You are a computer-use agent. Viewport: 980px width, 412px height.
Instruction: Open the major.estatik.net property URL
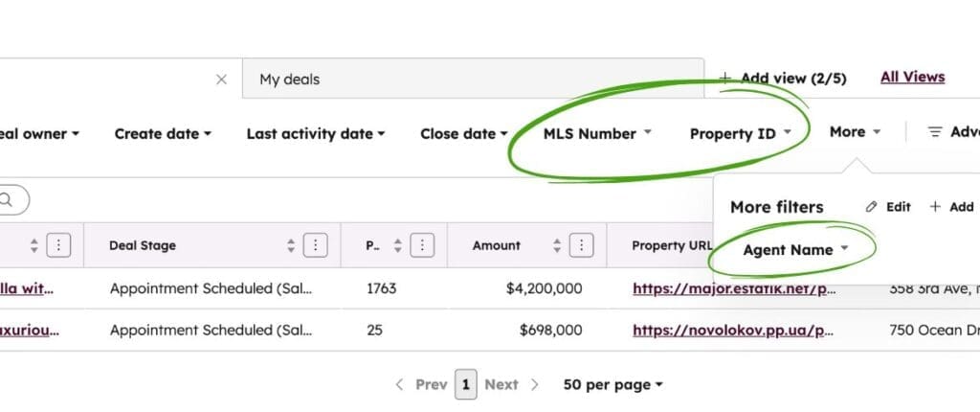point(733,287)
